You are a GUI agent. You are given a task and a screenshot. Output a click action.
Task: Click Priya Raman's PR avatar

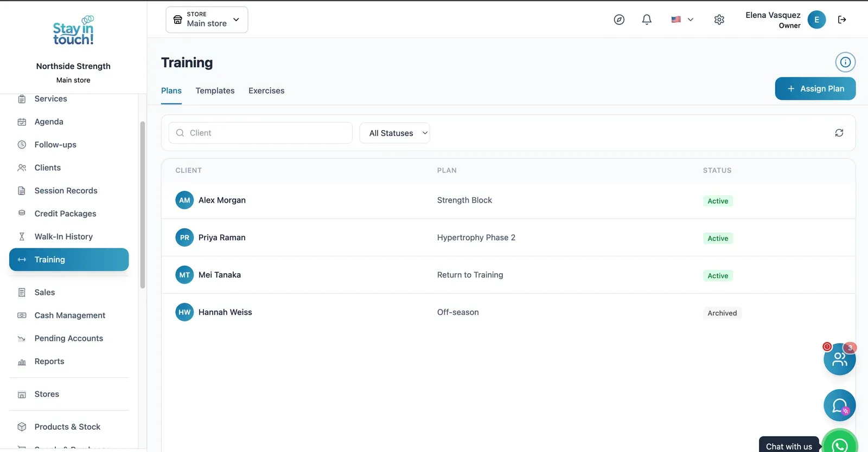pos(184,237)
